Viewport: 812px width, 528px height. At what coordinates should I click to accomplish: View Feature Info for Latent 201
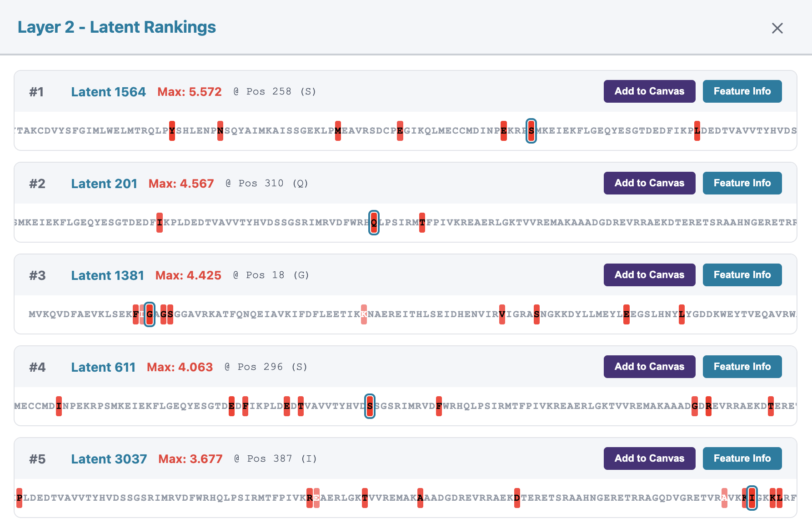tap(742, 183)
